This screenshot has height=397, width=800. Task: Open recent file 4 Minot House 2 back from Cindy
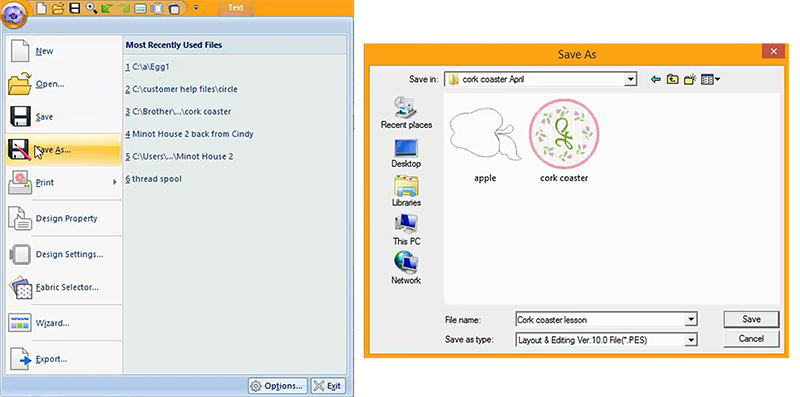pos(190,134)
